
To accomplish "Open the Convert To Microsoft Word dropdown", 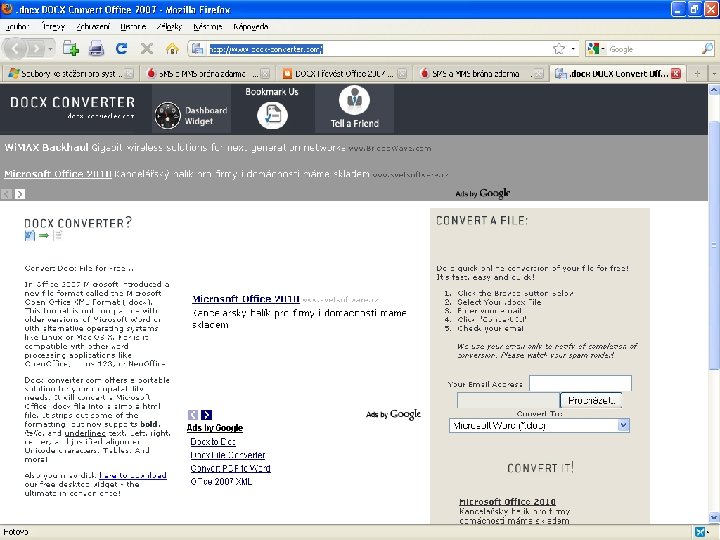I will click(x=539, y=426).
